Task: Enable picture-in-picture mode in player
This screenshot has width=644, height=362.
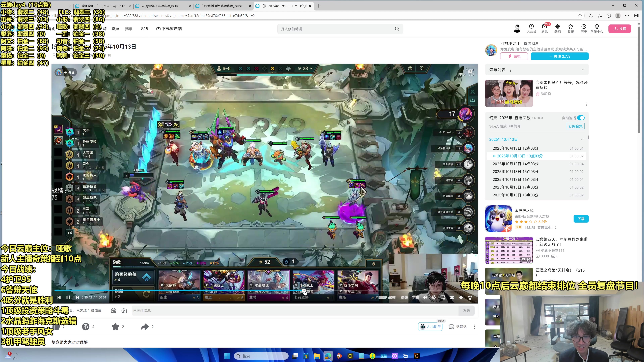Action: coord(443,297)
